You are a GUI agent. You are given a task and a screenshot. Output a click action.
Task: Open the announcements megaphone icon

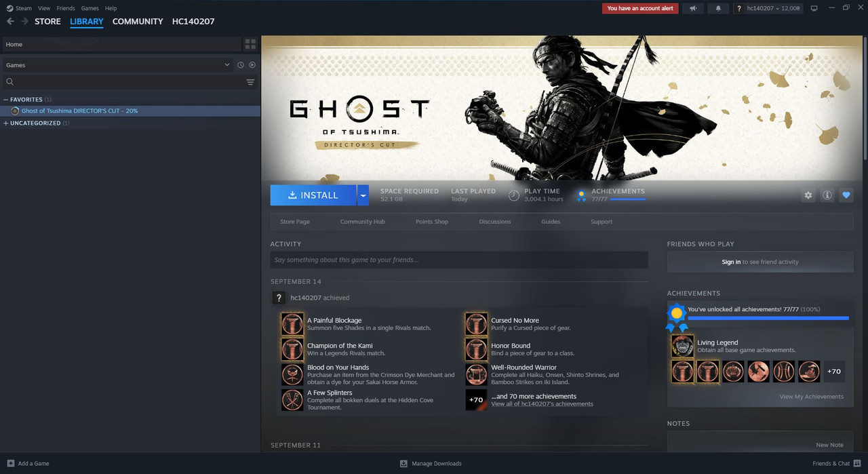692,8
